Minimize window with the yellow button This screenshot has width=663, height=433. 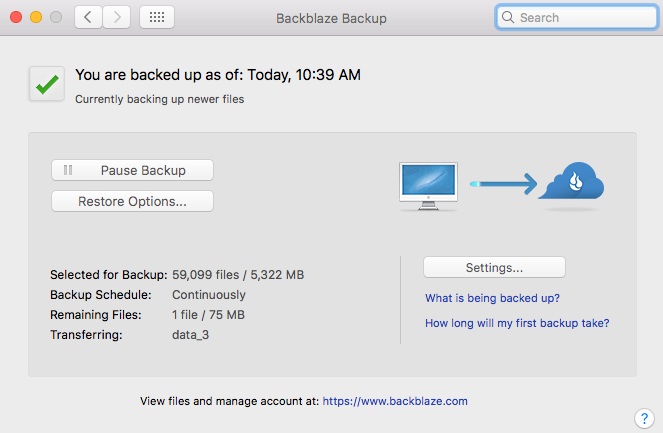point(36,17)
